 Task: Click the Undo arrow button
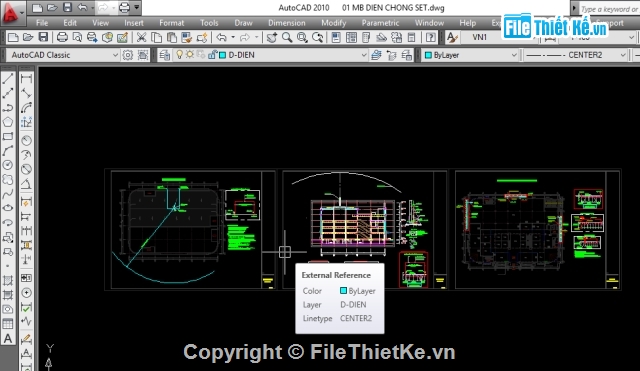click(221, 38)
